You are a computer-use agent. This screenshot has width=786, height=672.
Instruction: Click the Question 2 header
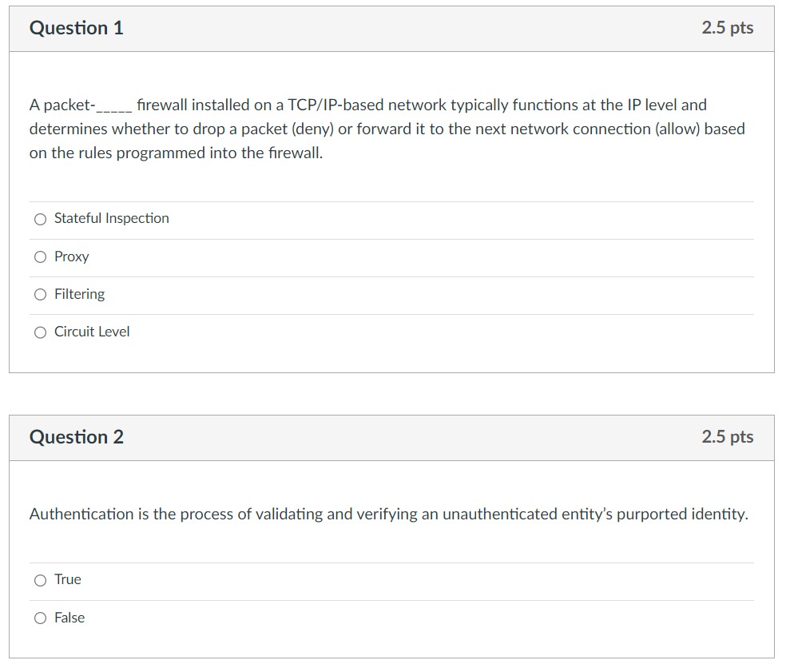(x=76, y=437)
